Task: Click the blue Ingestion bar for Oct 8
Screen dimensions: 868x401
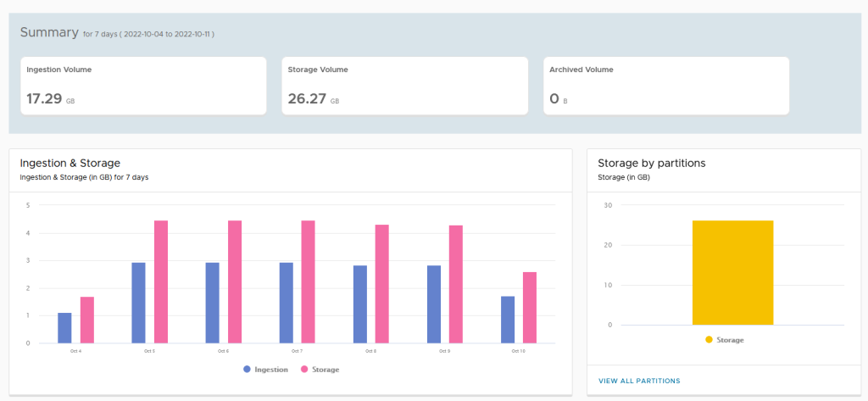Action: pyautogui.click(x=360, y=304)
